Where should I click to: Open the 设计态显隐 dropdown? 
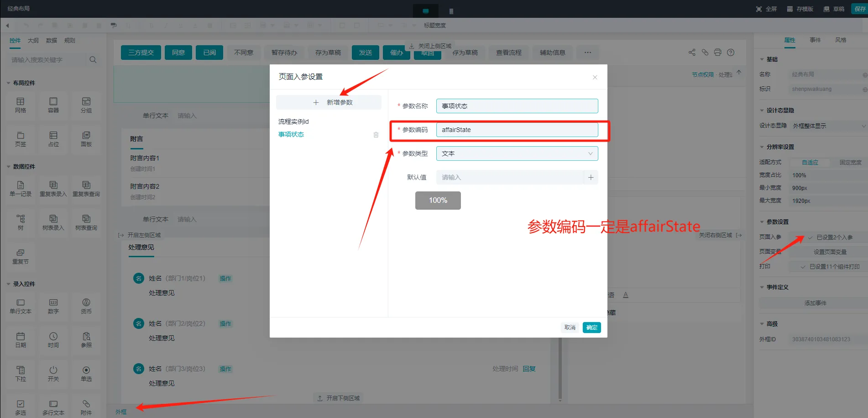(828, 126)
